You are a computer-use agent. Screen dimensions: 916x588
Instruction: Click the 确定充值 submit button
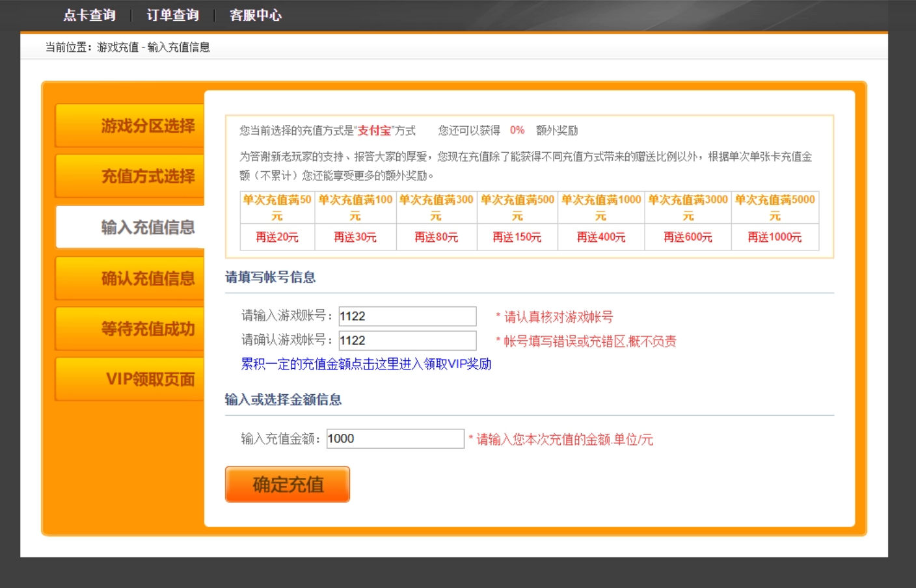(x=287, y=484)
